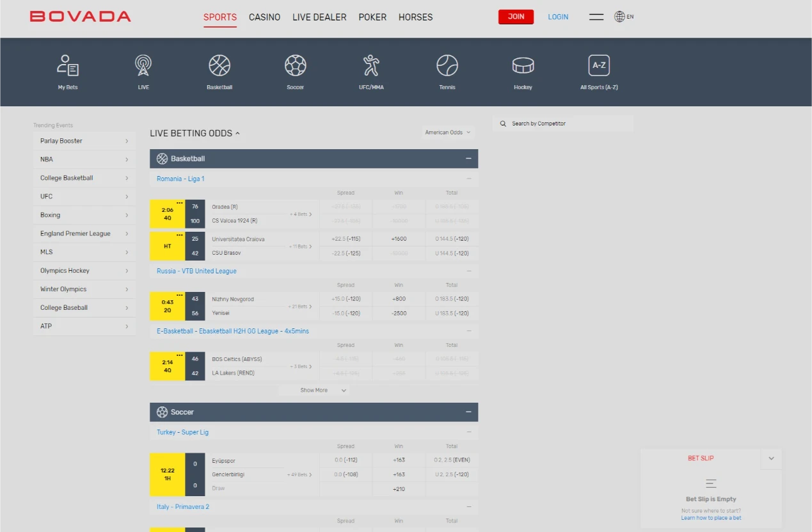
Task: Open All Sports A-Z icon
Action: [x=598, y=70]
